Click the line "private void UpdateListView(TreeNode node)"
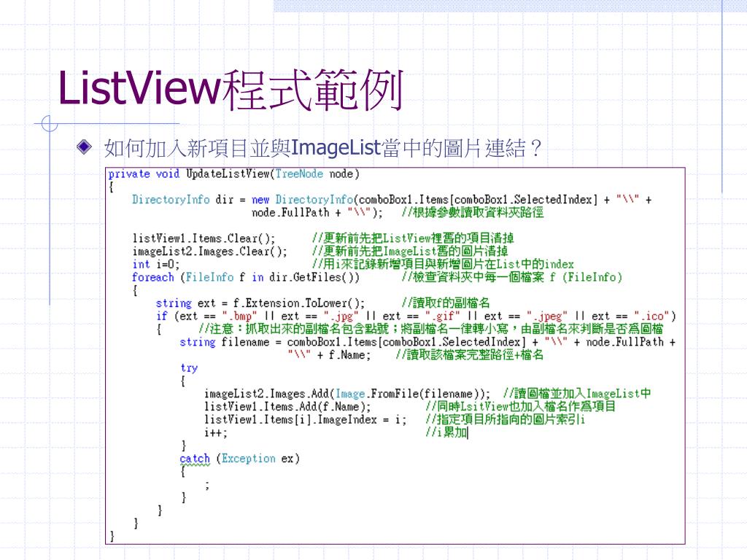 click(x=234, y=174)
